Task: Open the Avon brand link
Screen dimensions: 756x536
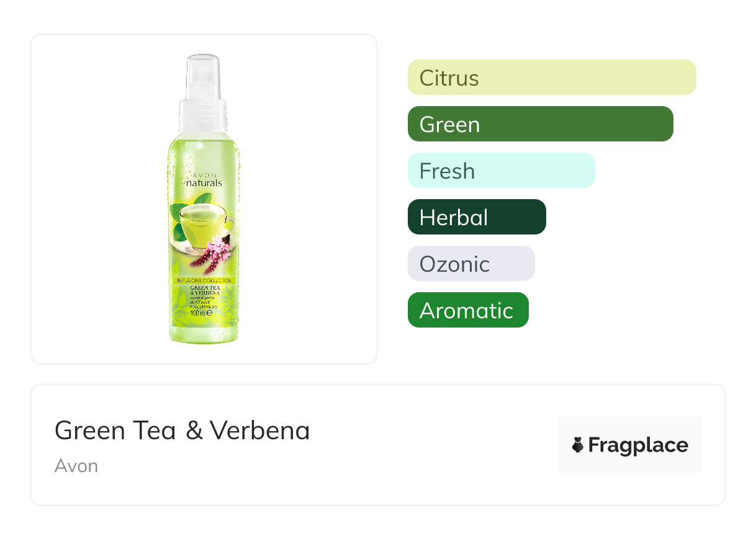Action: click(x=76, y=466)
